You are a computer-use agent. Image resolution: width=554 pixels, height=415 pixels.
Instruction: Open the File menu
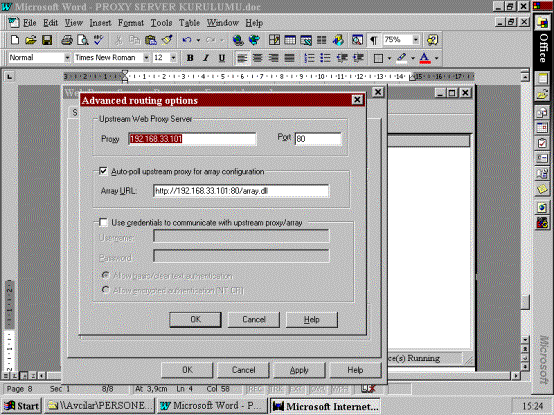point(29,23)
